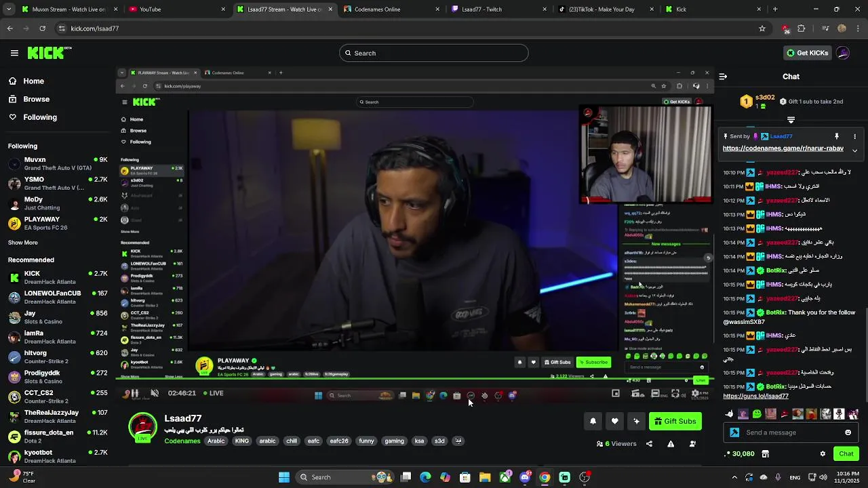Open the chat emoji picker
This screenshot has width=868, height=488.
[848, 432]
